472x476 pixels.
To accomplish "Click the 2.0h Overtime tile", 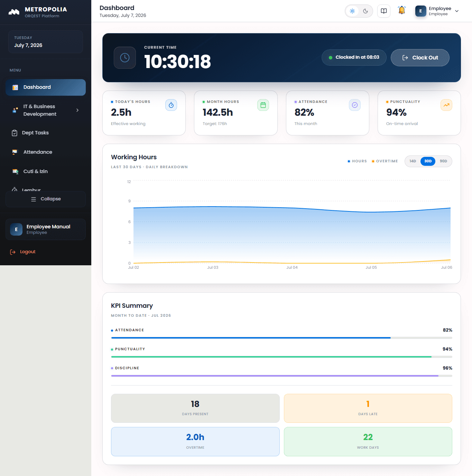I will [x=195, y=442].
